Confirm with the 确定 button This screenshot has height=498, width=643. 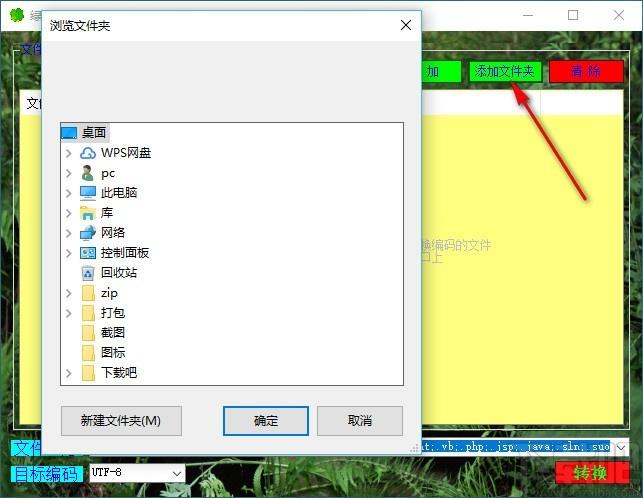pos(266,420)
